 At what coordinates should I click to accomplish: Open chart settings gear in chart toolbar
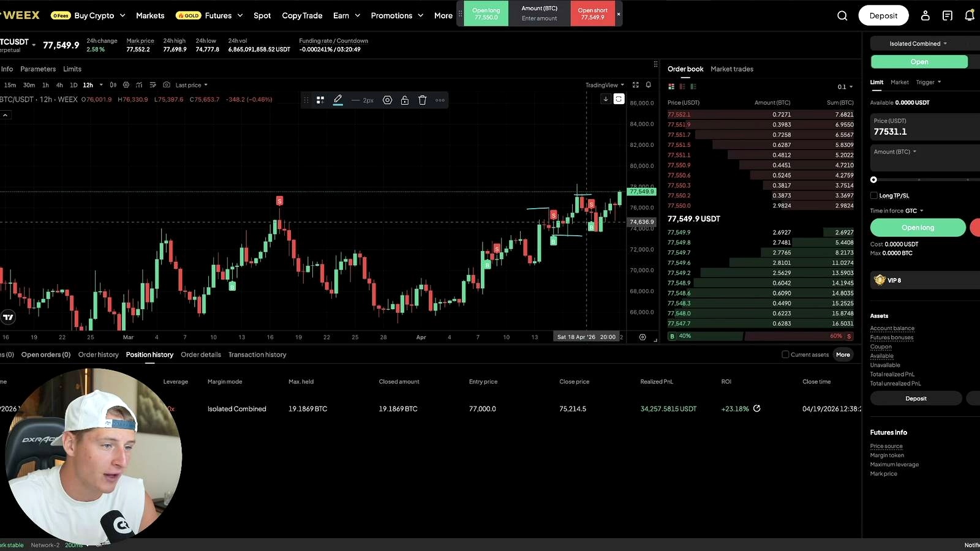click(x=126, y=85)
